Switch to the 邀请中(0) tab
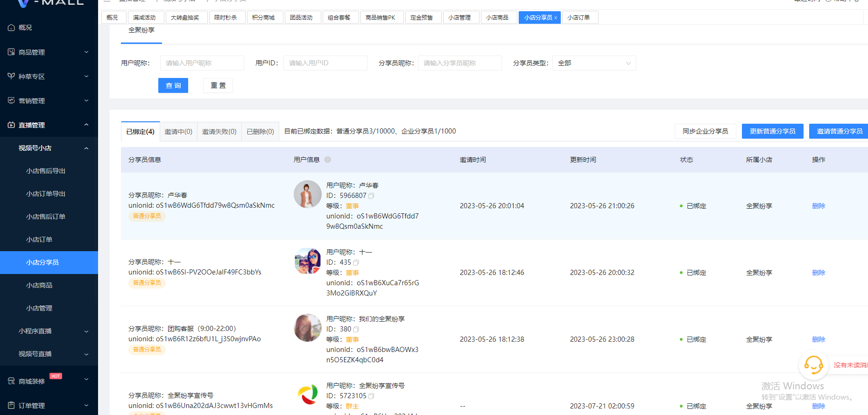The image size is (868, 415). pos(178,132)
